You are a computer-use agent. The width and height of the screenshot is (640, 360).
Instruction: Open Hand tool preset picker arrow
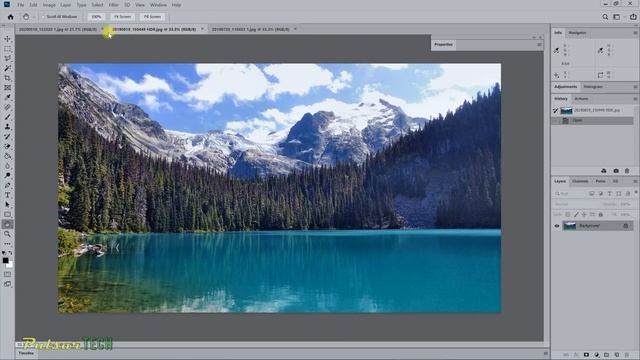pyautogui.click(x=34, y=17)
